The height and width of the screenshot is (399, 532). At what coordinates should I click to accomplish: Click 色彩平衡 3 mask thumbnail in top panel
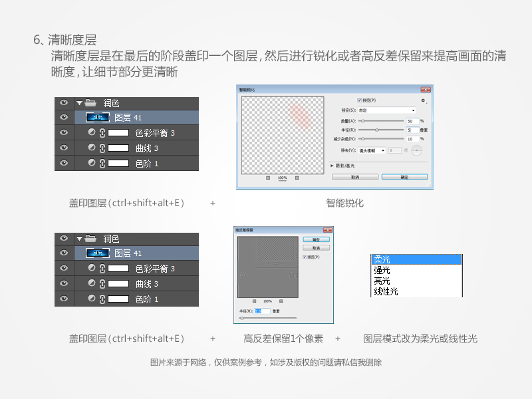(118, 132)
